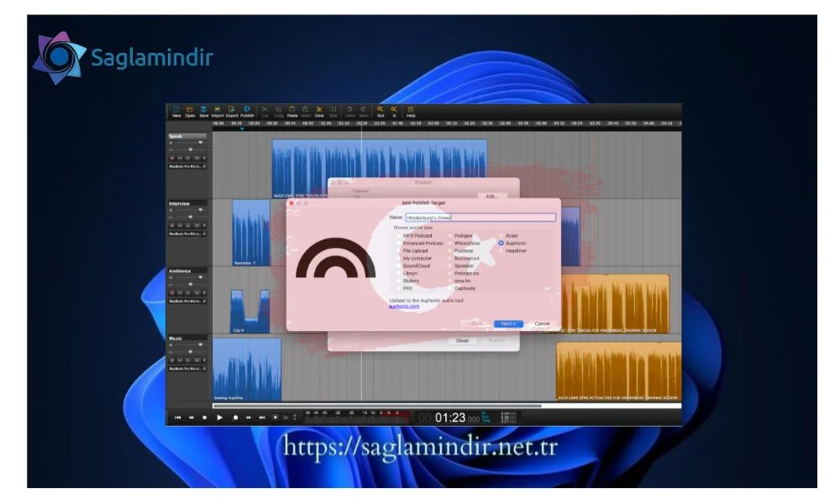Click the Redo arrow icon

[x=364, y=112]
